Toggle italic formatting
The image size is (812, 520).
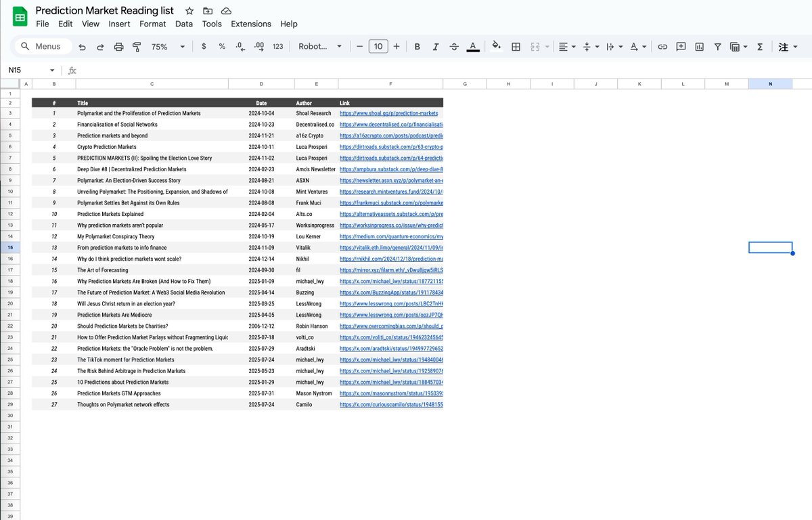pos(436,47)
